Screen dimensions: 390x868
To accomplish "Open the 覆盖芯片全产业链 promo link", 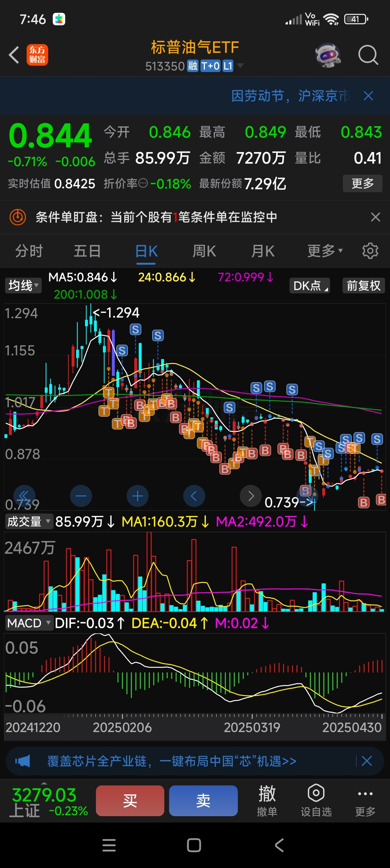I will click(172, 761).
